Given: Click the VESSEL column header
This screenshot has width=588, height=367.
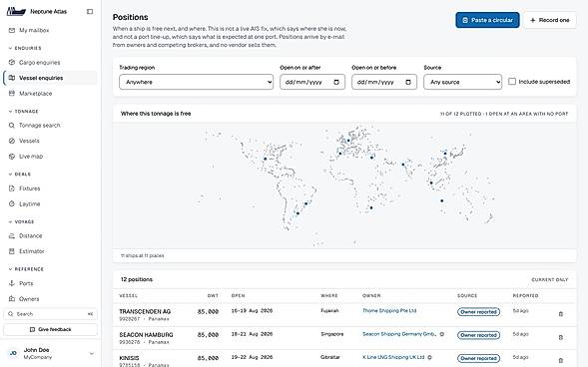Looking at the screenshot, I should coord(128,296).
